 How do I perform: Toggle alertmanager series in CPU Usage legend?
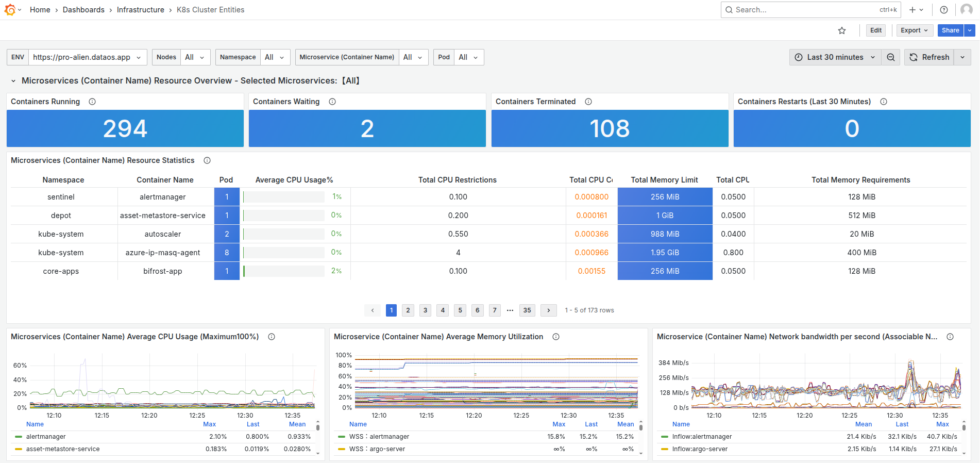(x=46, y=437)
